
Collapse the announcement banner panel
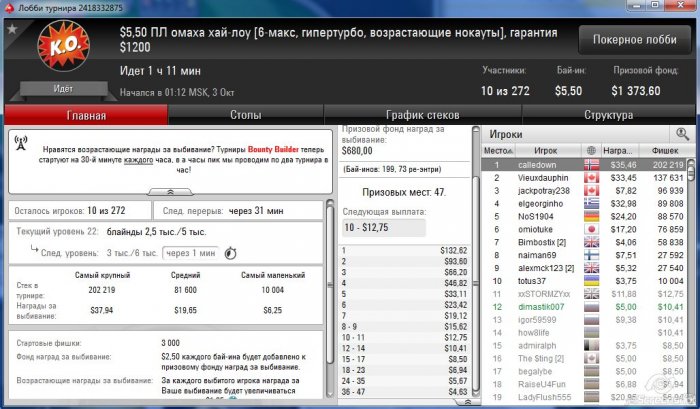170,192
